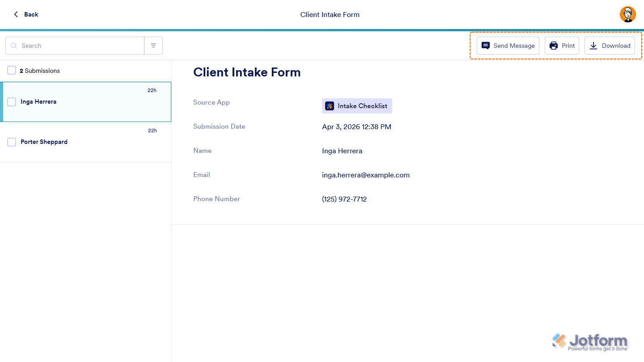Click the Download button
Image resolution: width=644 pixels, height=362 pixels.
[610, 46]
